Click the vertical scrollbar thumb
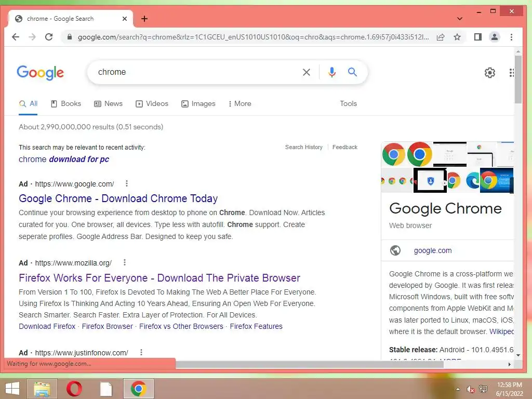 [x=518, y=79]
